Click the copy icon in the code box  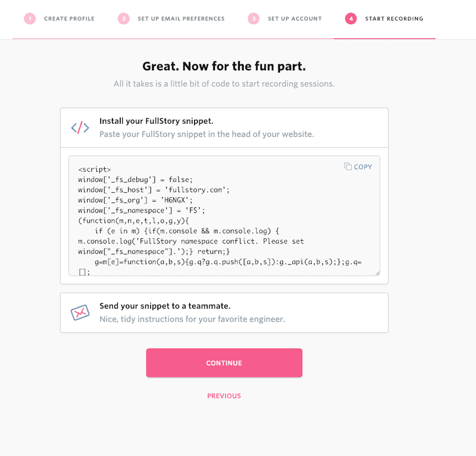point(348,167)
